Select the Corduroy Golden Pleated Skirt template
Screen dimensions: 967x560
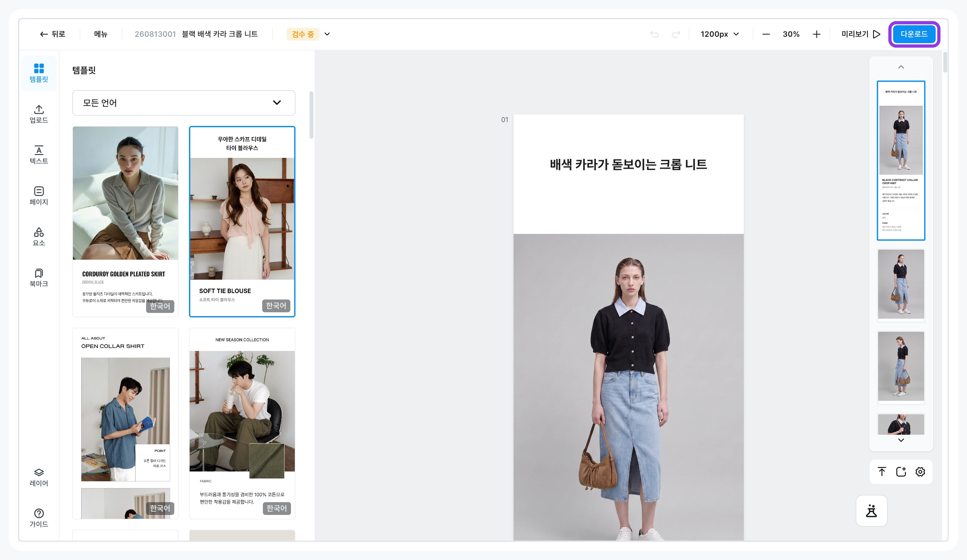coord(125,222)
